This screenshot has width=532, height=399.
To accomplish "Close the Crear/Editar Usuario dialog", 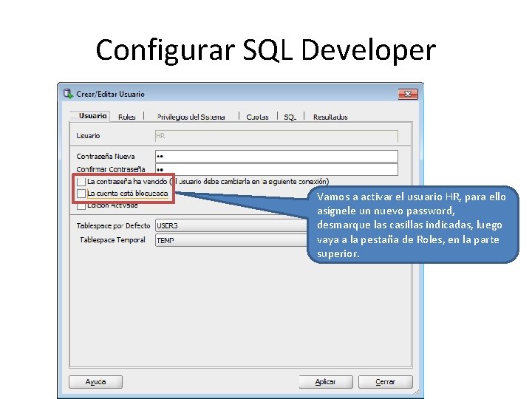I will pos(408,94).
